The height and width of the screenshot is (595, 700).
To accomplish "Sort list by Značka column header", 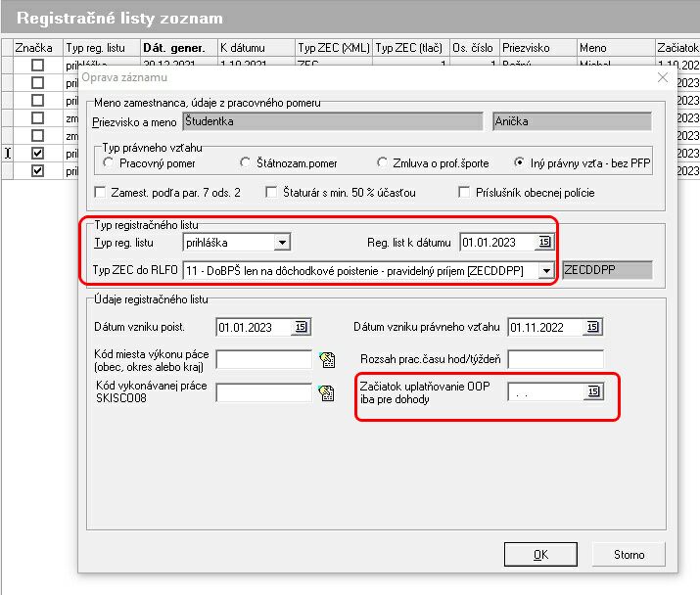I will click(38, 48).
